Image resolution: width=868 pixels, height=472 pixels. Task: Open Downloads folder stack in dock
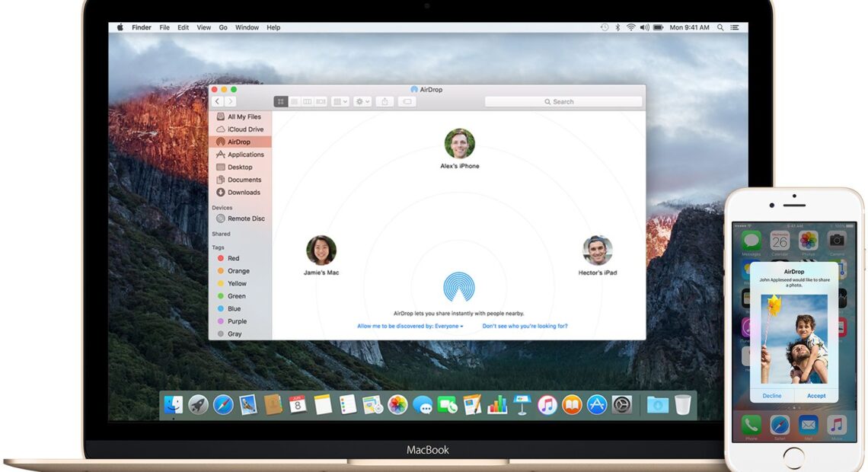pyautogui.click(x=658, y=405)
